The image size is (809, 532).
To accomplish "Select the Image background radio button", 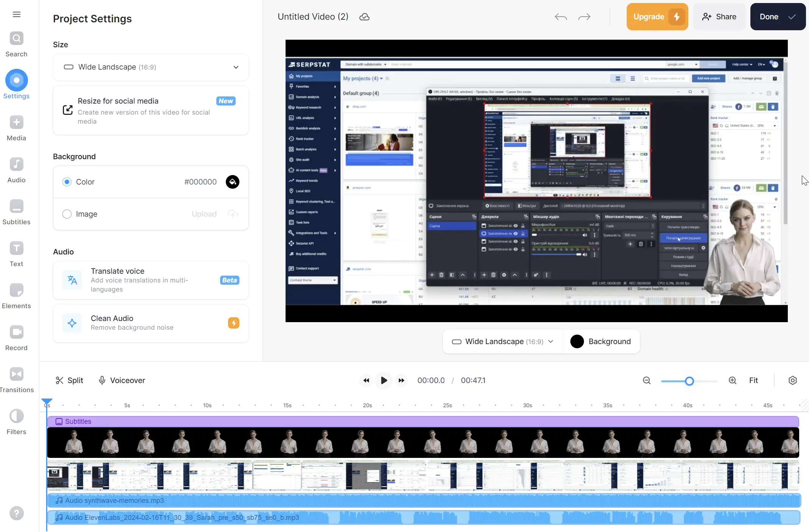I will (67, 214).
